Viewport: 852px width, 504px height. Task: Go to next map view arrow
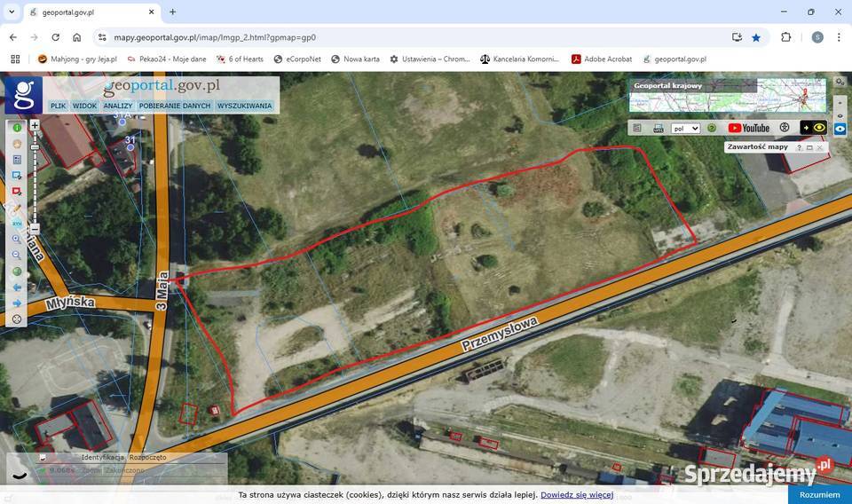click(17, 303)
